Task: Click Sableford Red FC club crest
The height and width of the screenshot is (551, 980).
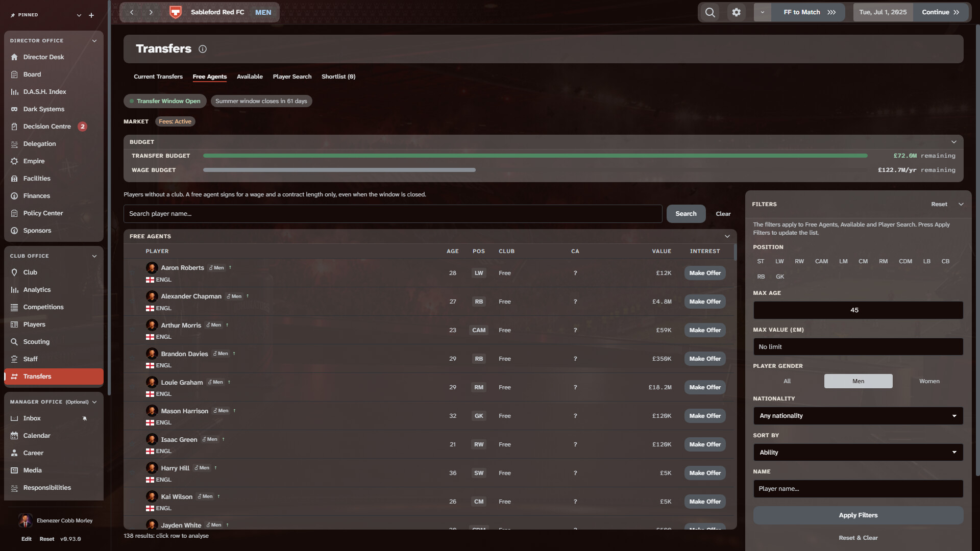Action: (175, 12)
